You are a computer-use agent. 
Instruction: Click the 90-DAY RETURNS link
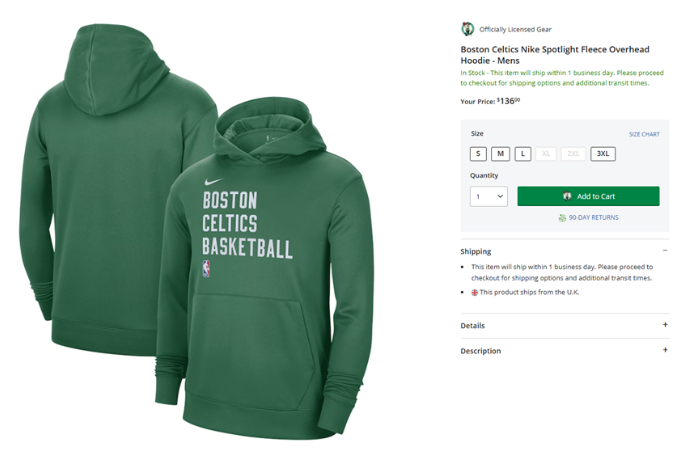point(593,217)
